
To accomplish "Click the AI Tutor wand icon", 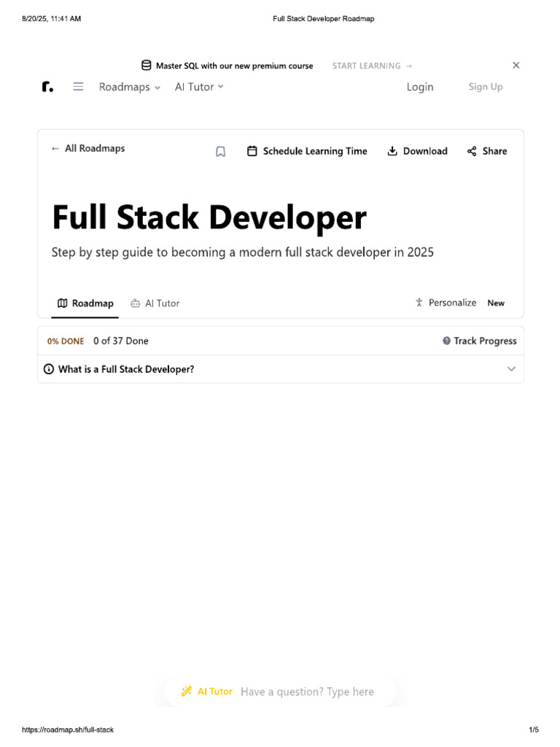I will [187, 692].
